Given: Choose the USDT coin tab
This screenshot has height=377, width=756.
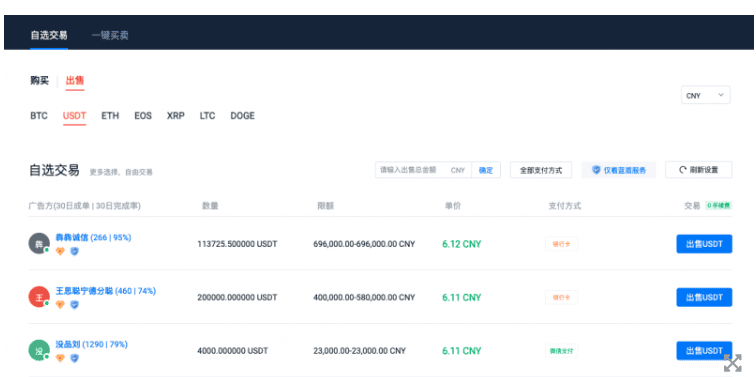Looking at the screenshot, I should click(x=74, y=116).
